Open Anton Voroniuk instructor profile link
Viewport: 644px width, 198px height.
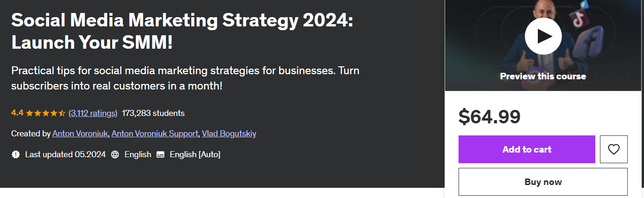click(x=80, y=134)
